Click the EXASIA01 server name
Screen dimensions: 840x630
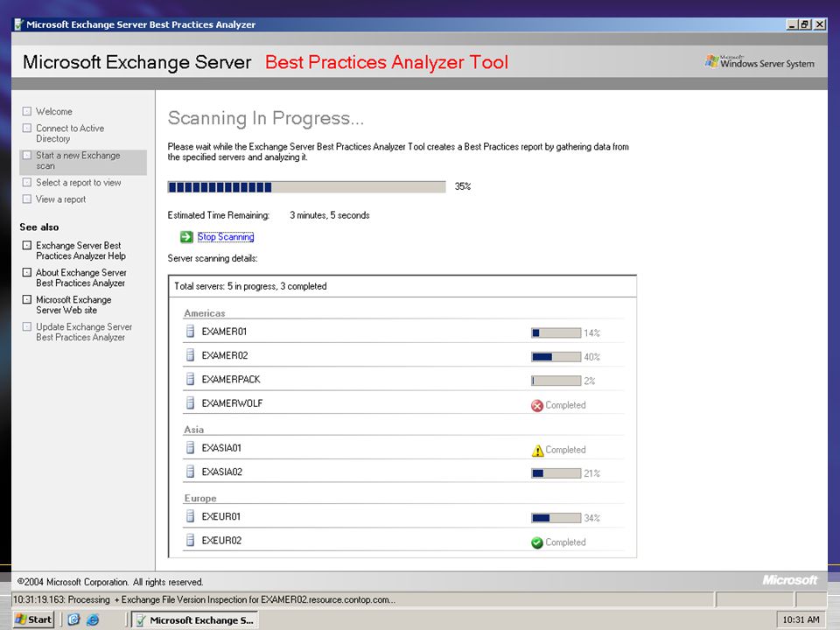[x=221, y=448]
